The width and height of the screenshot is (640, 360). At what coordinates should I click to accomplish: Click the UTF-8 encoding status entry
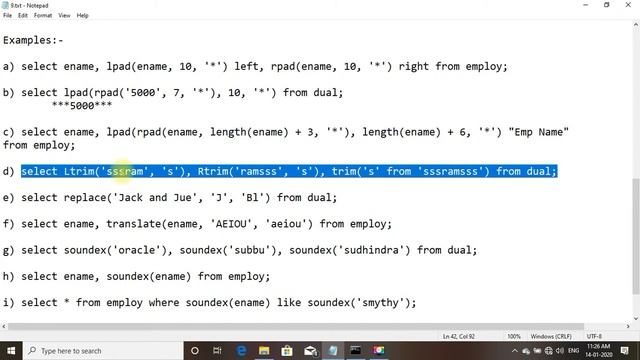[594, 337]
